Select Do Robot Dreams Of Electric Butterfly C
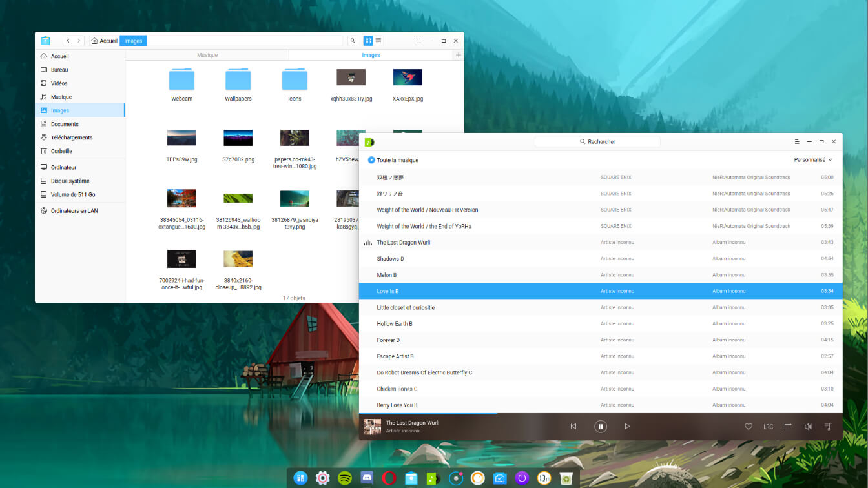 (601, 372)
